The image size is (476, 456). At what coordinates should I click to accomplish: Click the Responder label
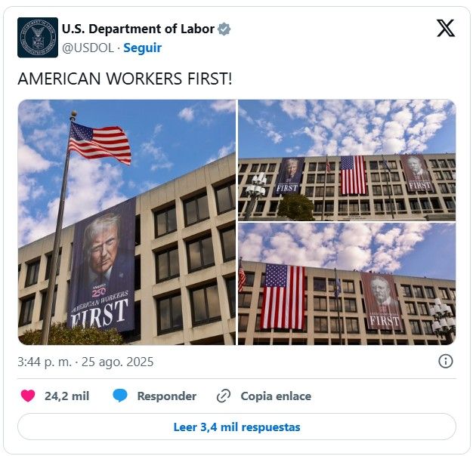click(167, 396)
